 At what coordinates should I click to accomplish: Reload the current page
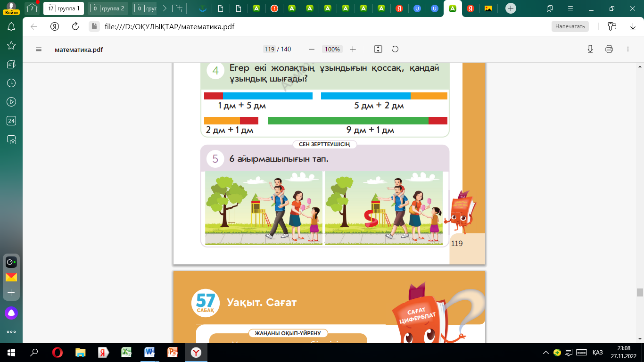coord(75,27)
